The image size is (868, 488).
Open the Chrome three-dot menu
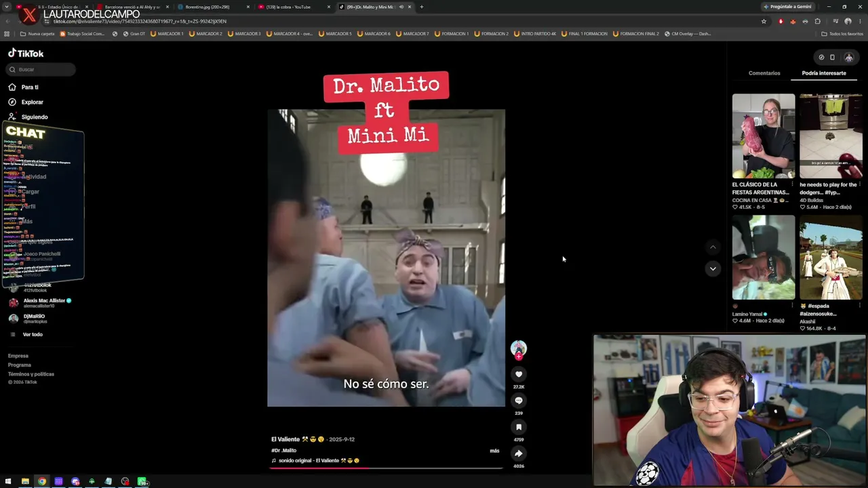(x=860, y=21)
